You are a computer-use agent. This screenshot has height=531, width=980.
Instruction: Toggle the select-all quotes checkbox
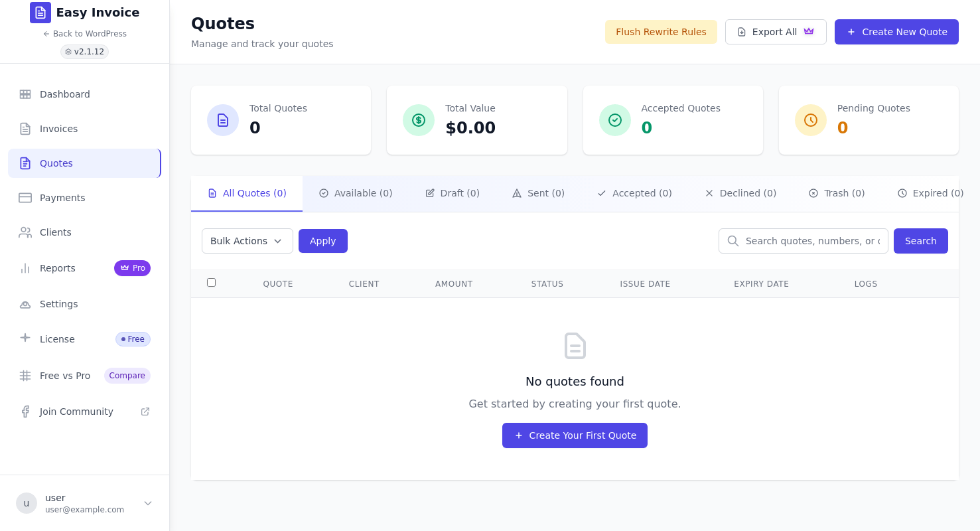click(x=211, y=283)
